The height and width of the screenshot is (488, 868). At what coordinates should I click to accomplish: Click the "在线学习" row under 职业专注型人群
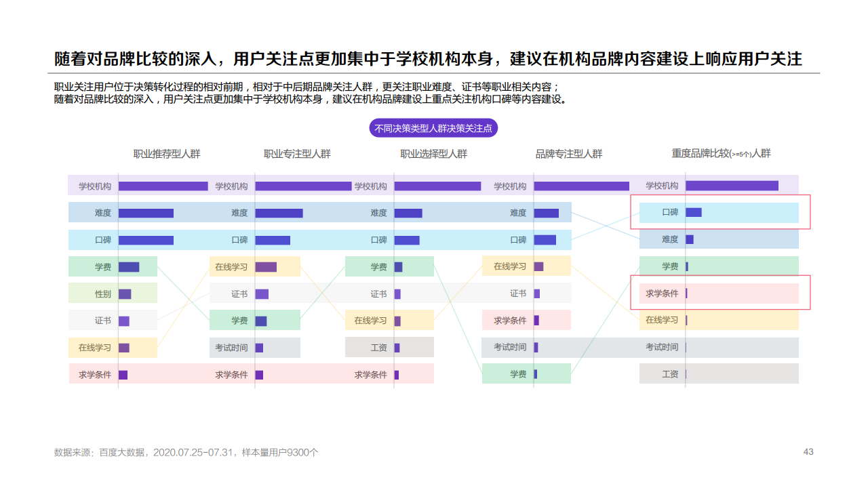tap(233, 266)
